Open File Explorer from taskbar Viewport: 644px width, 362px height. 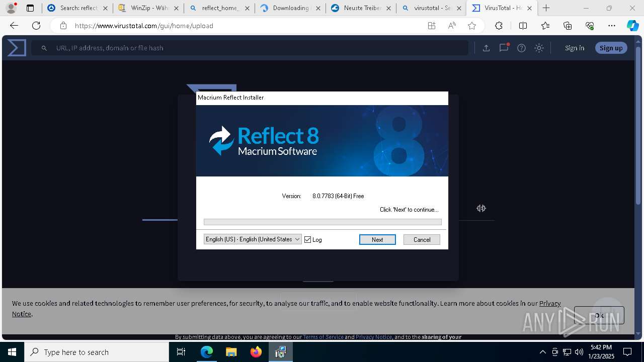[231, 352]
